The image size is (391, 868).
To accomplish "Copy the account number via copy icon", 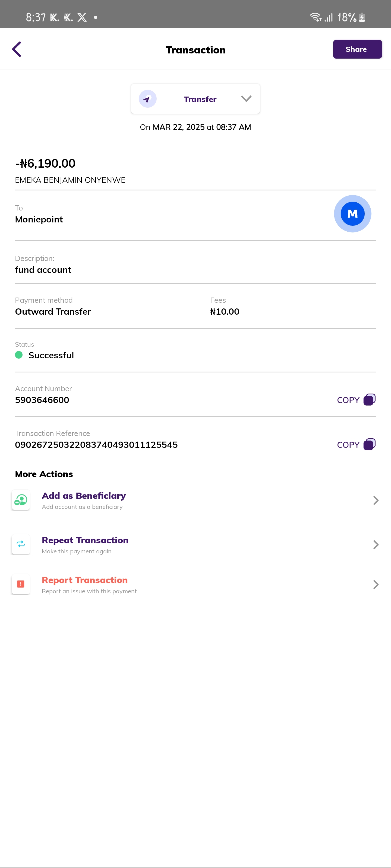I will pos(369,400).
